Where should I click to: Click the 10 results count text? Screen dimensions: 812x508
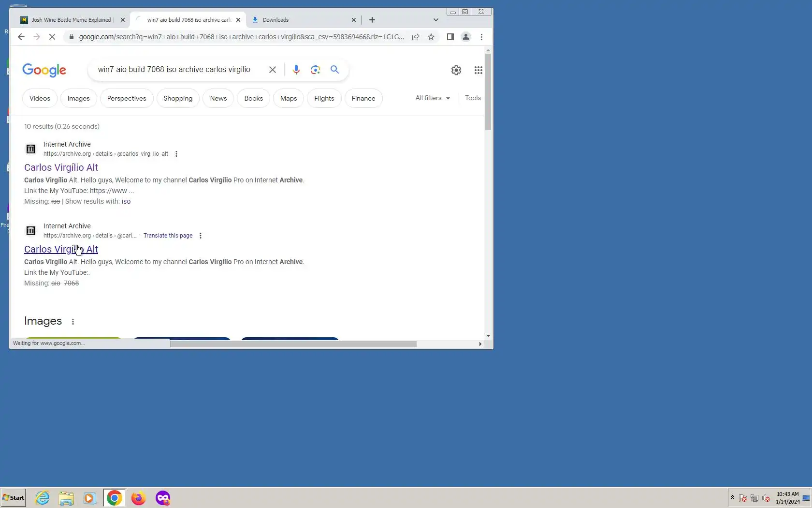(62, 126)
